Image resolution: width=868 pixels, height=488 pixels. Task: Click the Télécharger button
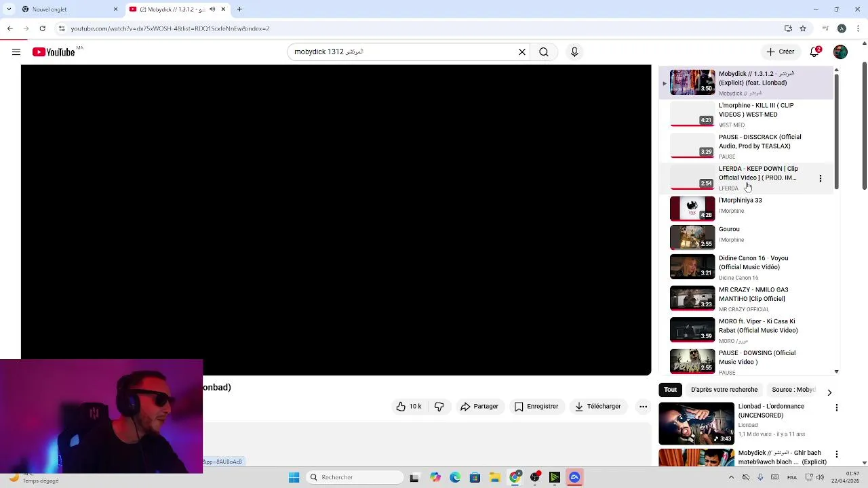(x=597, y=407)
